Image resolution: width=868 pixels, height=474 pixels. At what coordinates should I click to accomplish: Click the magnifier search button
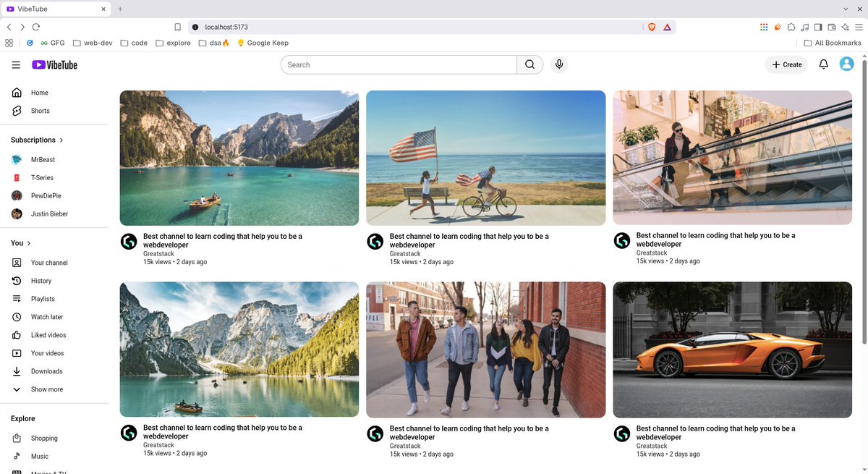[529, 64]
